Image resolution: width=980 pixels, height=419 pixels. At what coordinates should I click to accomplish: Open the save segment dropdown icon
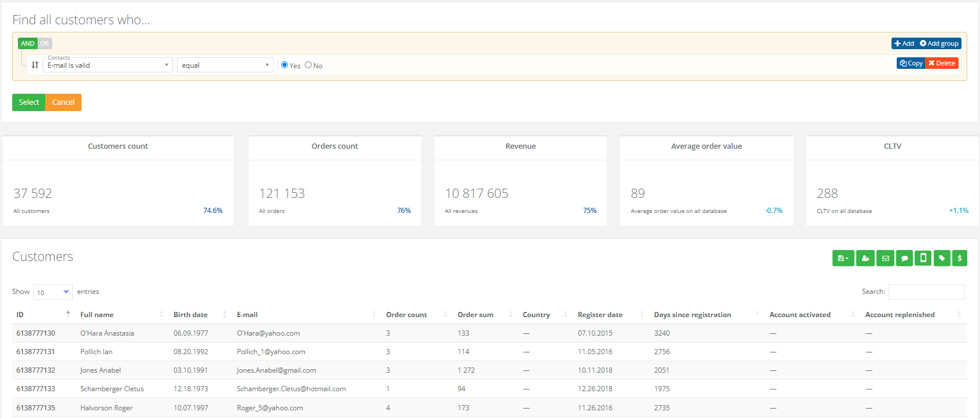[843, 258]
